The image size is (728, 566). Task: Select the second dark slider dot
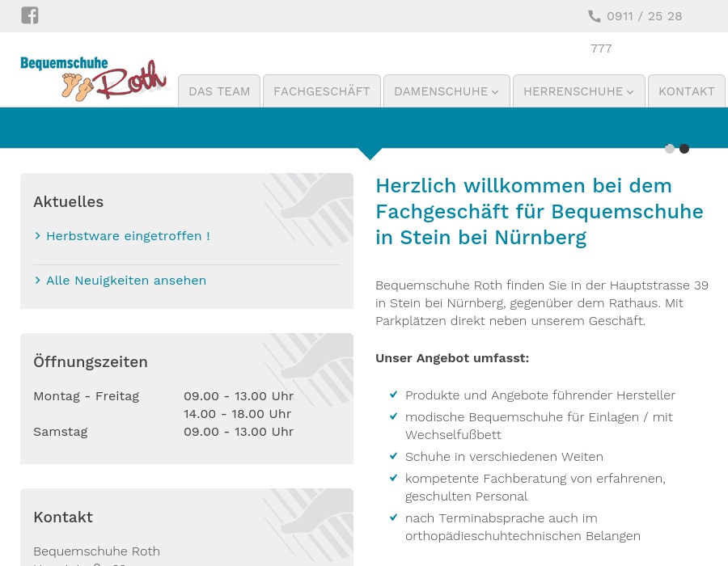[684, 149]
